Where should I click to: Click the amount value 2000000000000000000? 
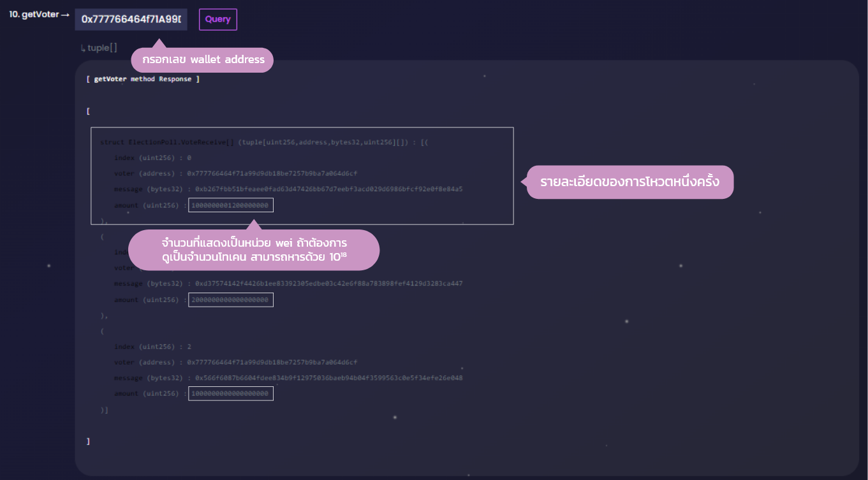pyautogui.click(x=230, y=300)
